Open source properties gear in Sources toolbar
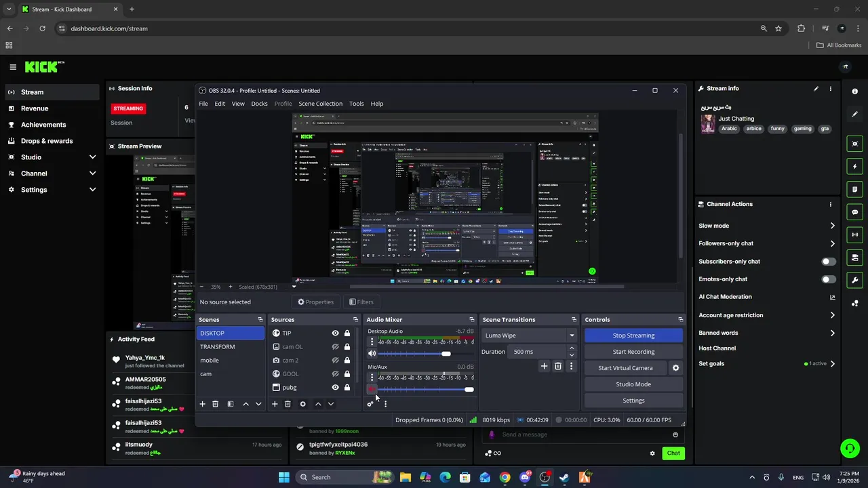The image size is (868, 488). pos(302,404)
